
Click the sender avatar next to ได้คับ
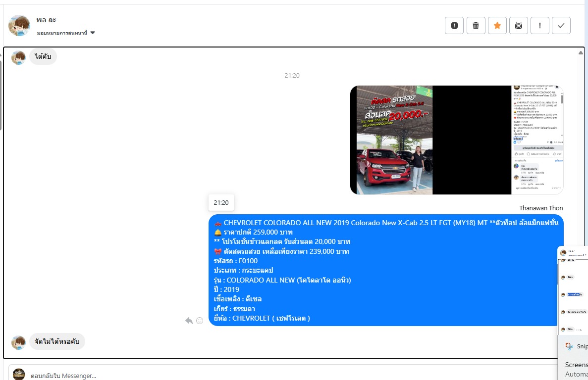18,57
